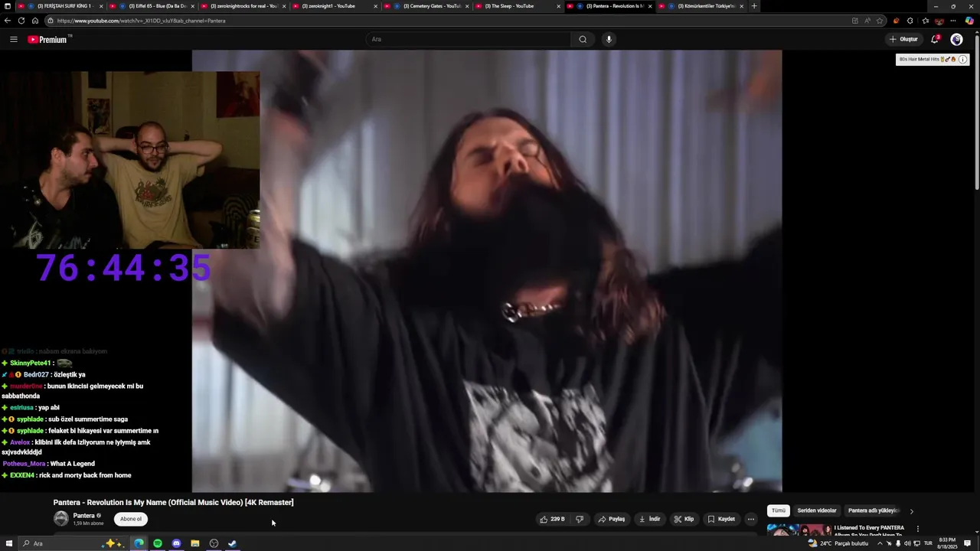The height and width of the screenshot is (551, 980).
Task: Open the browser extensions puzzle icon
Action: tap(910, 21)
